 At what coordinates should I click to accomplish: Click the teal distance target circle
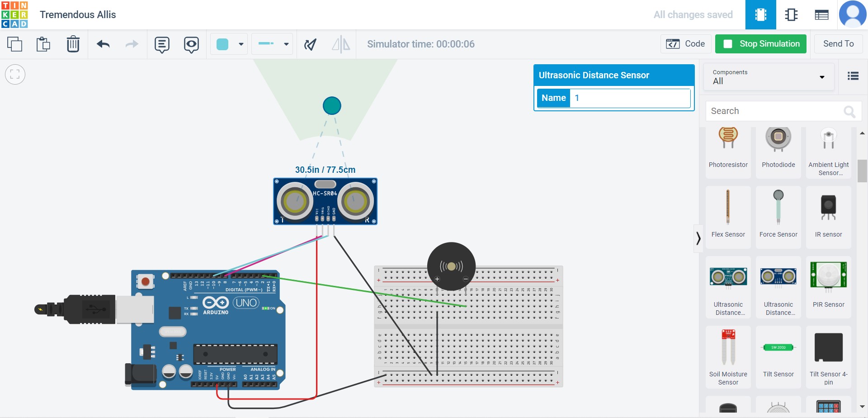(332, 106)
